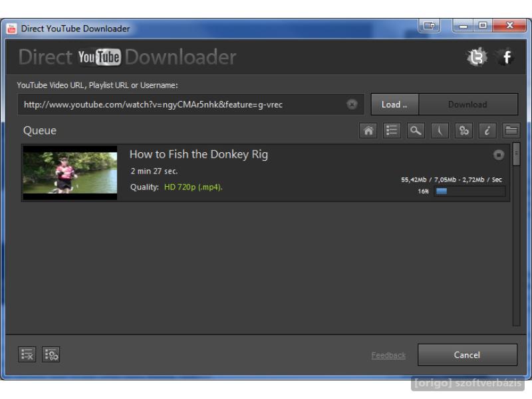Viewport: 532px width, 399px height.
Task: Open the info toolbar icon
Action: coord(487,130)
